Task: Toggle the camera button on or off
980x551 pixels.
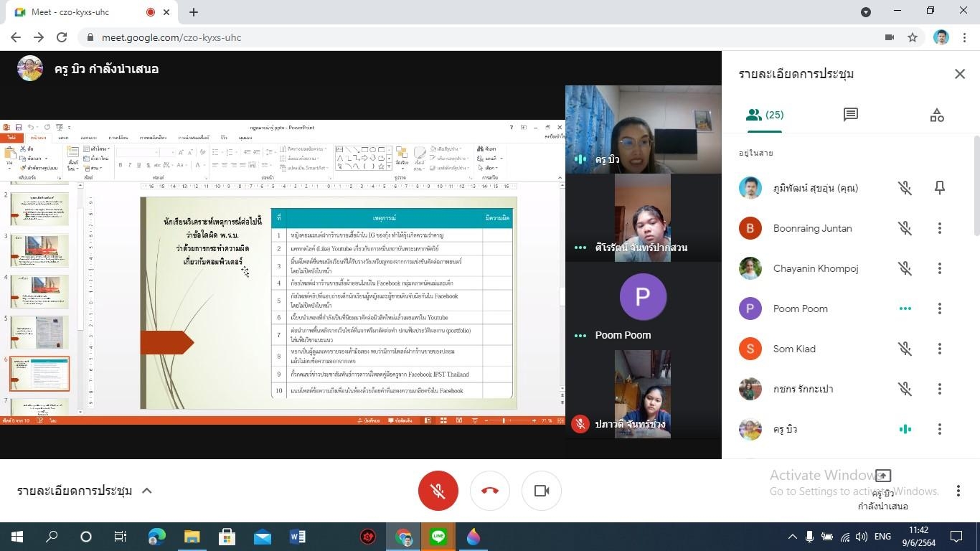Action: [542, 491]
